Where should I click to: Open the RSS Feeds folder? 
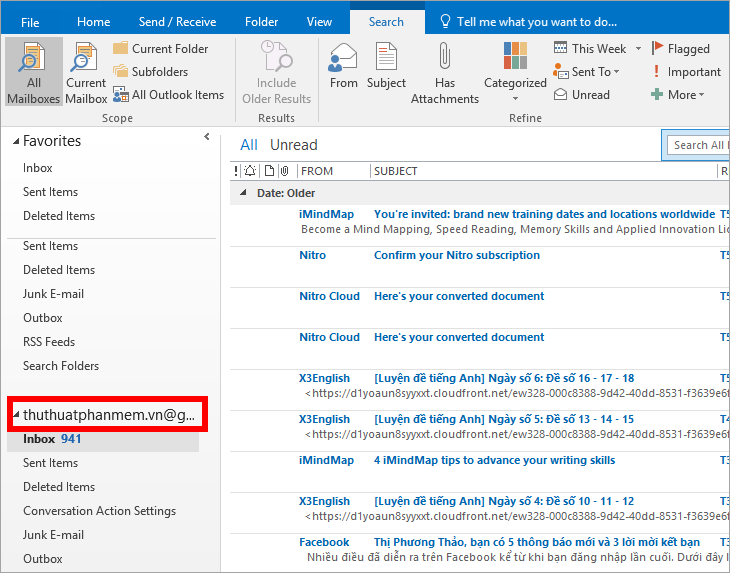[49, 342]
